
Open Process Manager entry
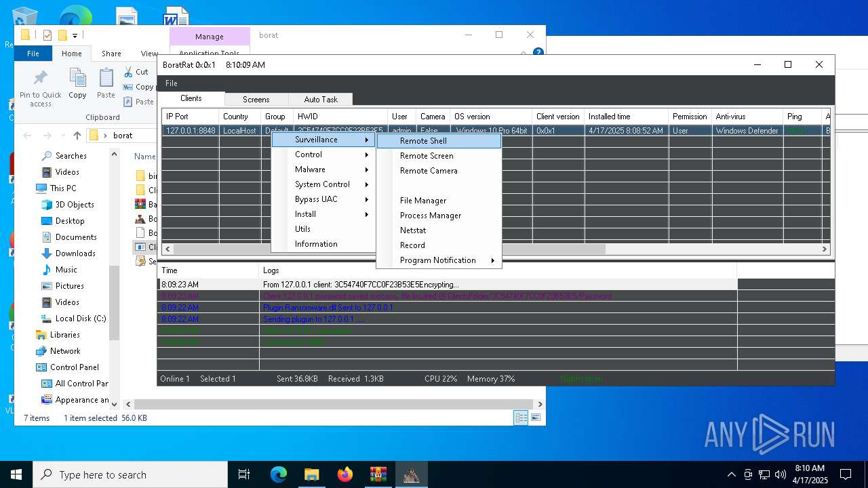(439, 216)
